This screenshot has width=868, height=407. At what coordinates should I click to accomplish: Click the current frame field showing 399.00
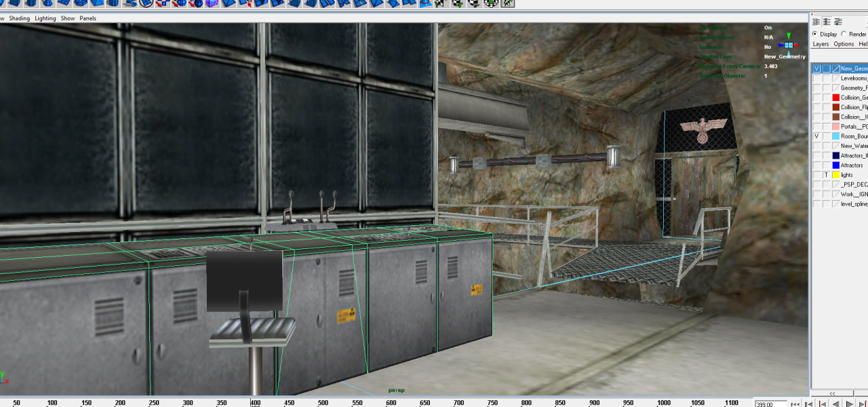(x=771, y=404)
